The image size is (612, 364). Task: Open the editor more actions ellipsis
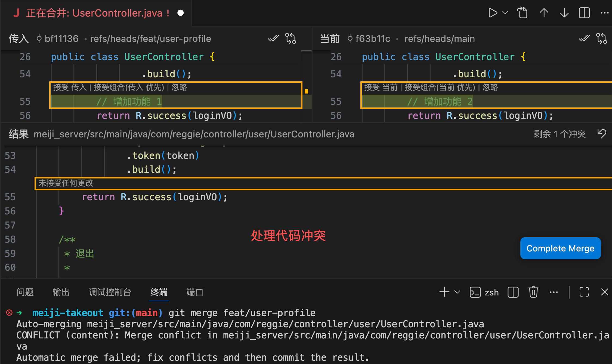(x=604, y=13)
